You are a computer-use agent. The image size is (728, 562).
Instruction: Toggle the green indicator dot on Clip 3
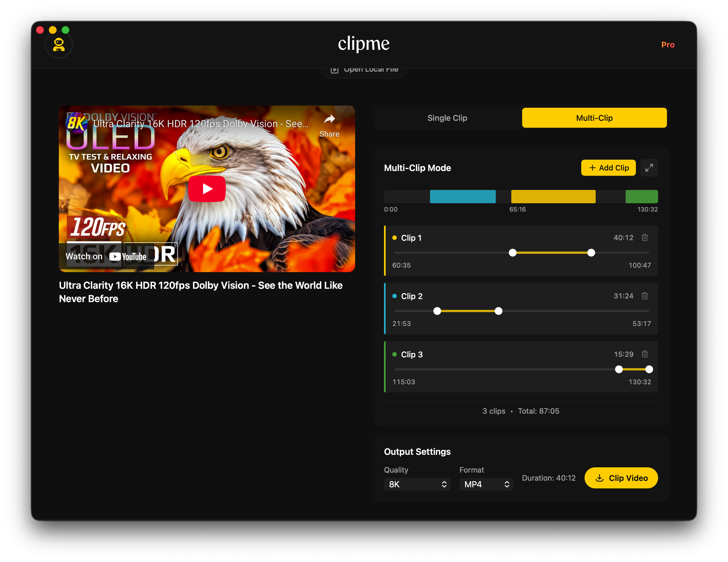tap(395, 354)
